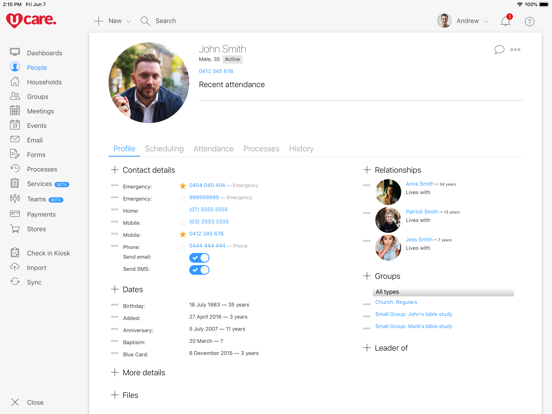Open the Andrew user menu
Image resolution: width=552 pixels, height=414 pixels.
pos(463,21)
